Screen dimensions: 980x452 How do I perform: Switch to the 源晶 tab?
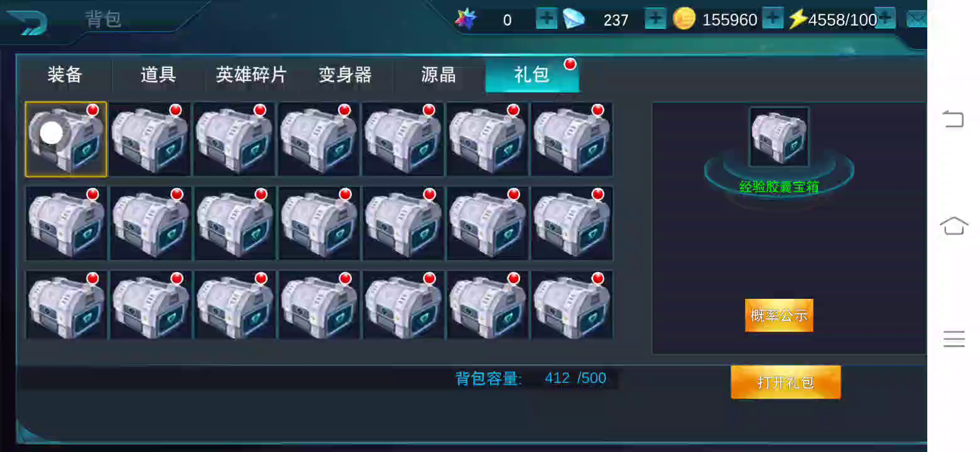[x=438, y=75]
